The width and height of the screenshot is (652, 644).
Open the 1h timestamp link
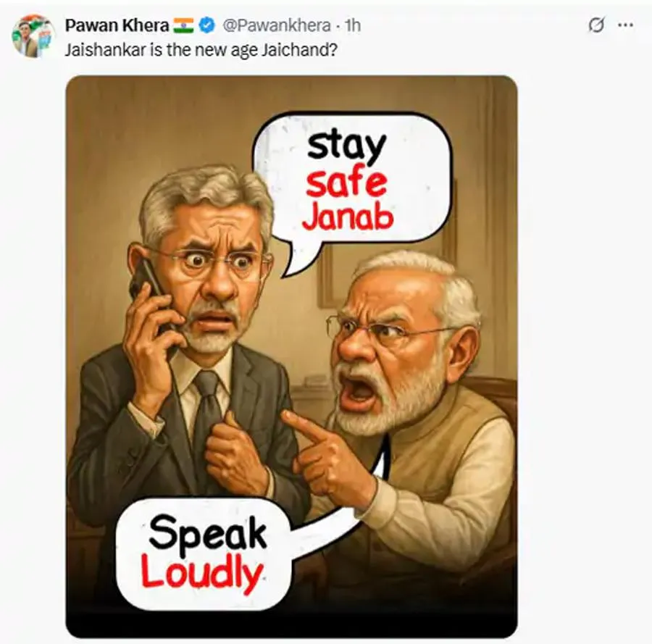coord(353,26)
